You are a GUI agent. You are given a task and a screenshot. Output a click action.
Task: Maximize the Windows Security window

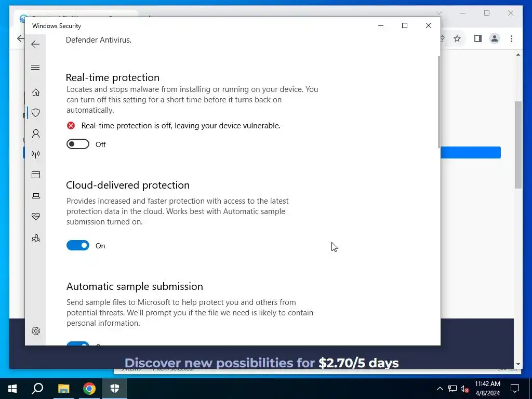click(x=404, y=25)
